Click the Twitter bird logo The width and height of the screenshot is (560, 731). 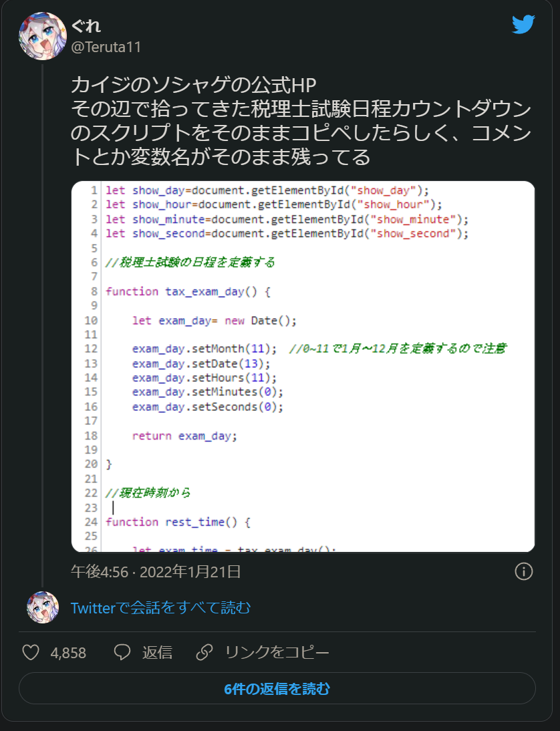523,25
